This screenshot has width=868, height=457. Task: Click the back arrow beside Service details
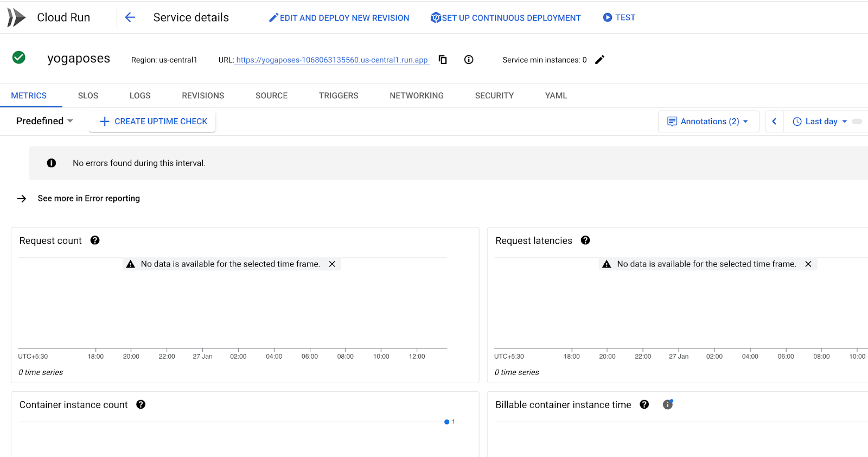[130, 17]
